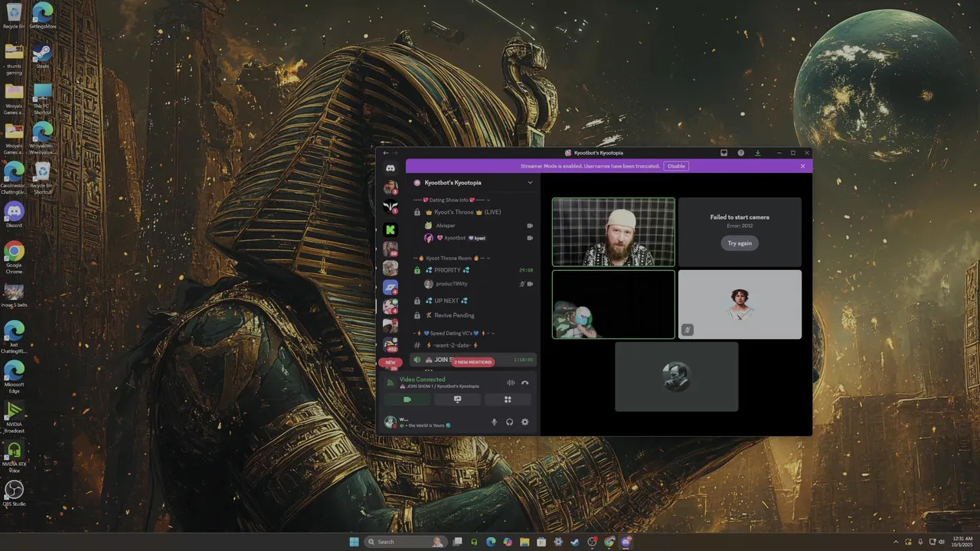Toggle microphone mute in user panel

[494, 422]
